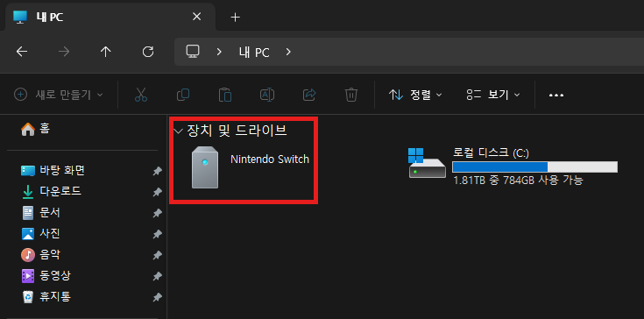Open 바탕 화면 in the sidebar
The width and height of the screenshot is (644, 319).
click(53, 170)
